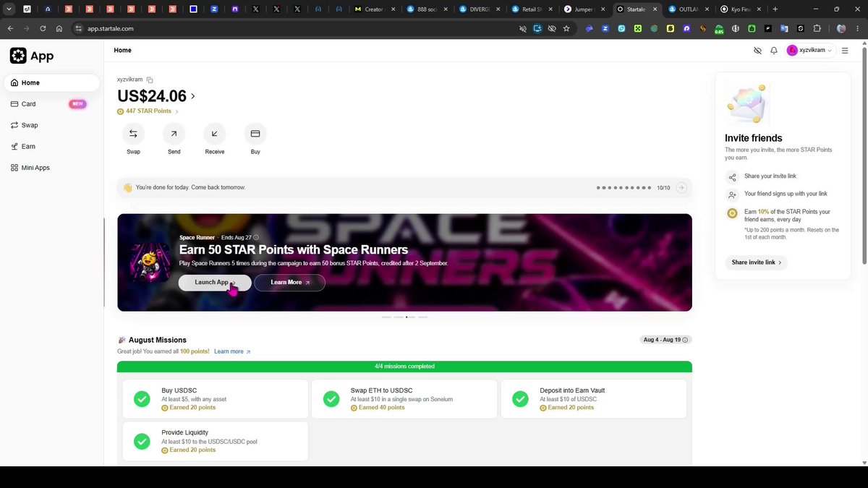This screenshot has width=868, height=488.
Task: Select Home in the sidebar
Action: (x=51, y=82)
